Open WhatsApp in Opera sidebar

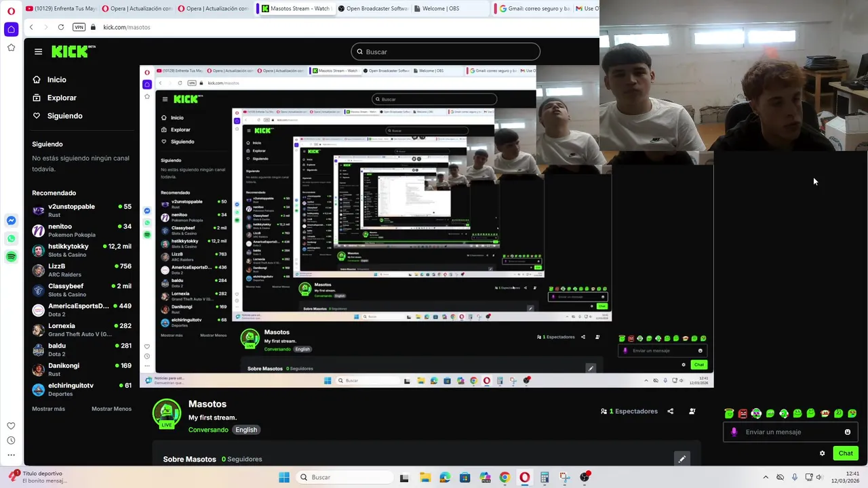11,239
